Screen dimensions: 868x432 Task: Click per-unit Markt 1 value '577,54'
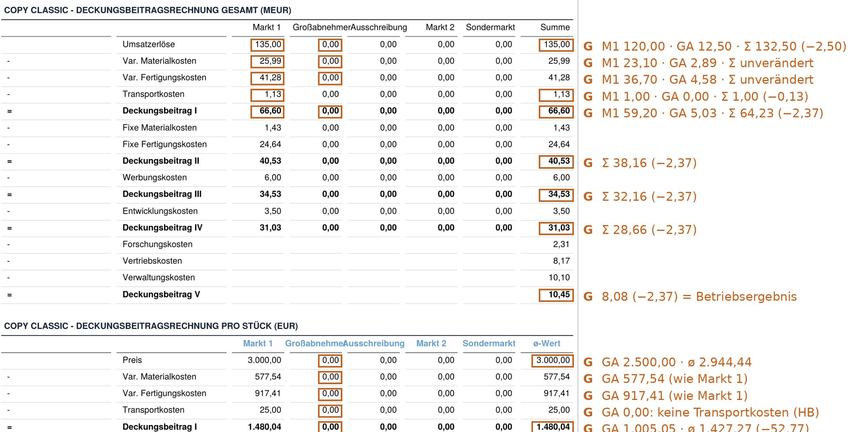(x=268, y=376)
